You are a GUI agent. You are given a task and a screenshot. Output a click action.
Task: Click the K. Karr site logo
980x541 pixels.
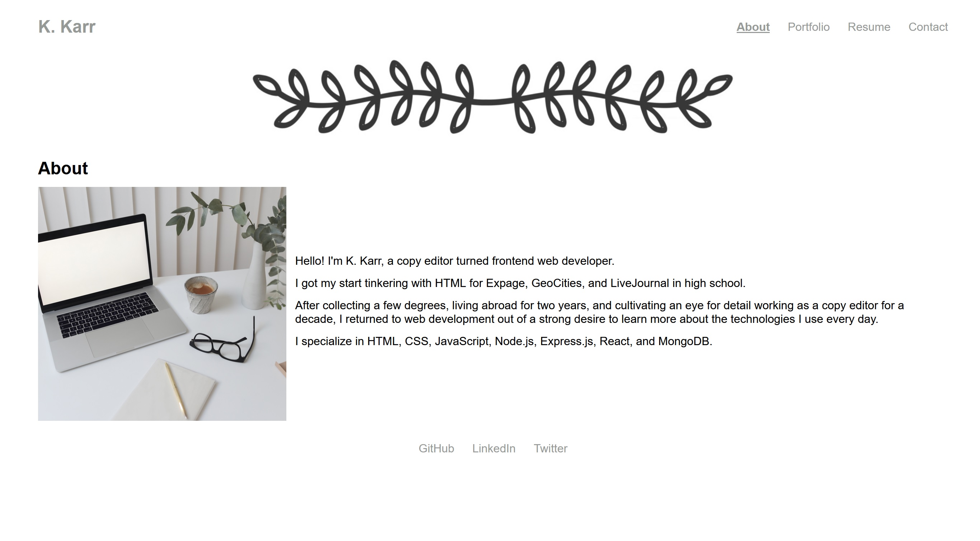click(67, 27)
